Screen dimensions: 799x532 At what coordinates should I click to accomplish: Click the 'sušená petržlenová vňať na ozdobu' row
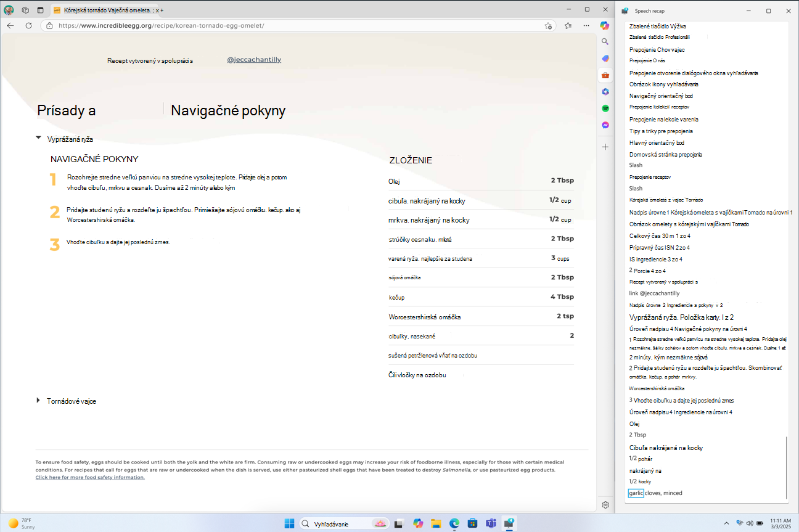[481, 356]
